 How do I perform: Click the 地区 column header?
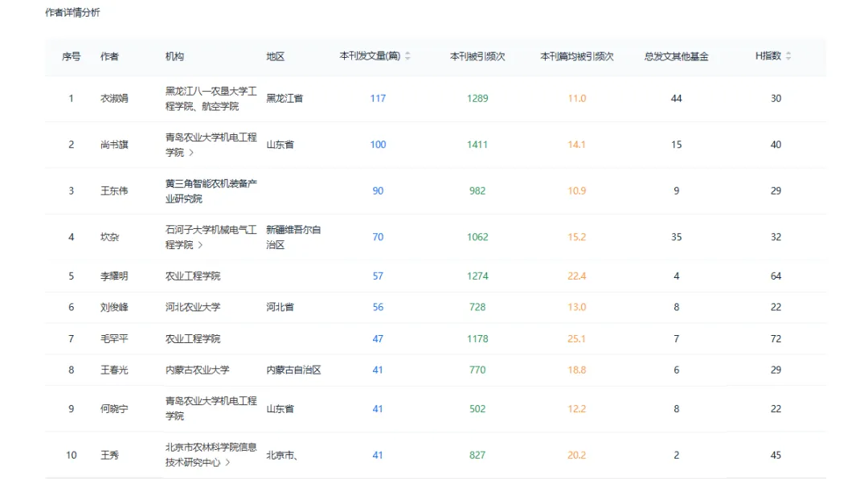pos(275,56)
